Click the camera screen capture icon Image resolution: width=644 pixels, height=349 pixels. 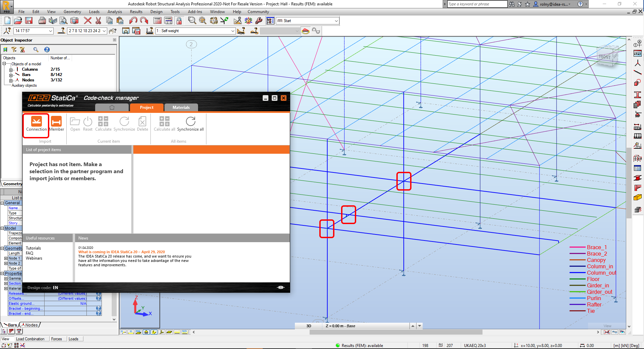click(74, 21)
